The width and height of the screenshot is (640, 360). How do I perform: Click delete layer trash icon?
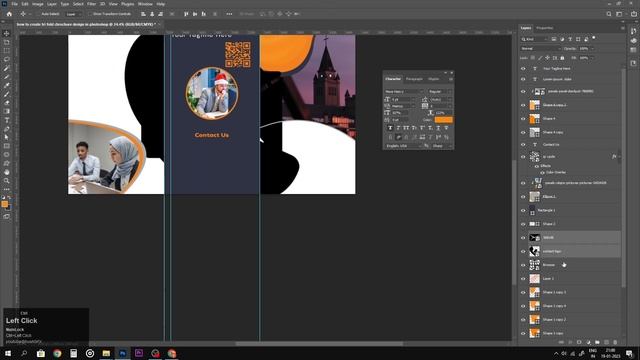615,342
